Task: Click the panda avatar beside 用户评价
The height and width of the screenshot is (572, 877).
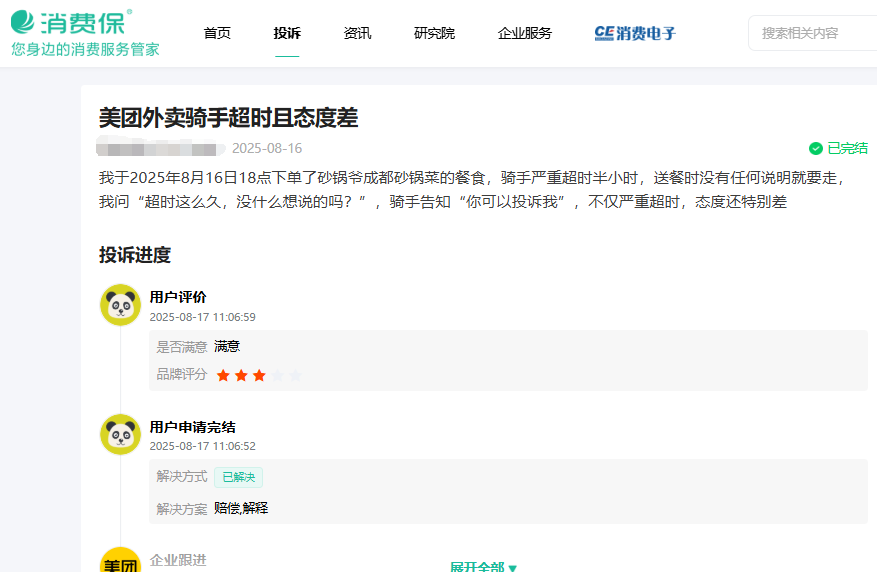Action: [120, 305]
